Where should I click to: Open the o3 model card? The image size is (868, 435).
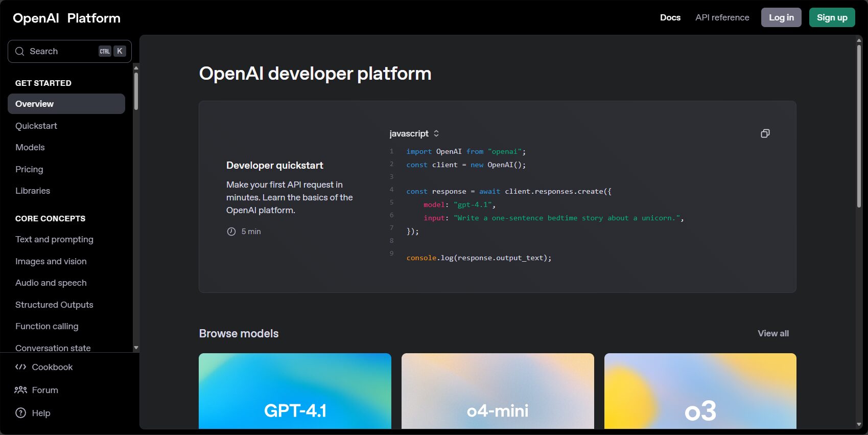coord(700,391)
